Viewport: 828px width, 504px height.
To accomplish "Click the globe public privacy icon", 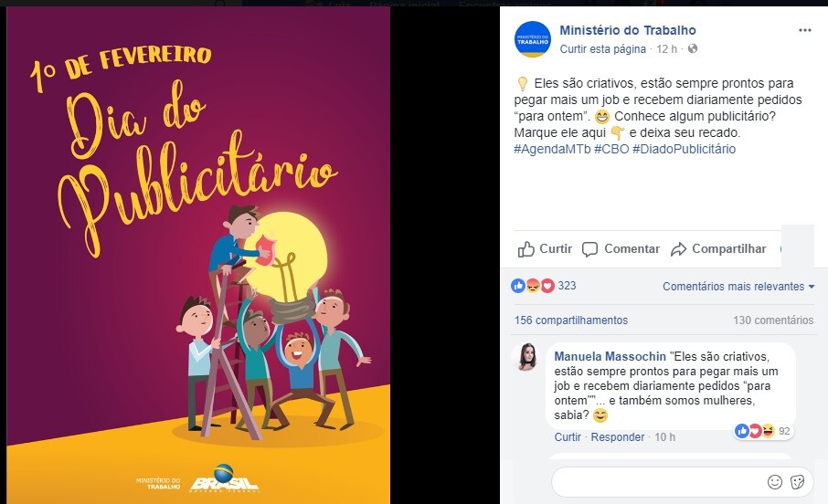I will (x=693, y=48).
